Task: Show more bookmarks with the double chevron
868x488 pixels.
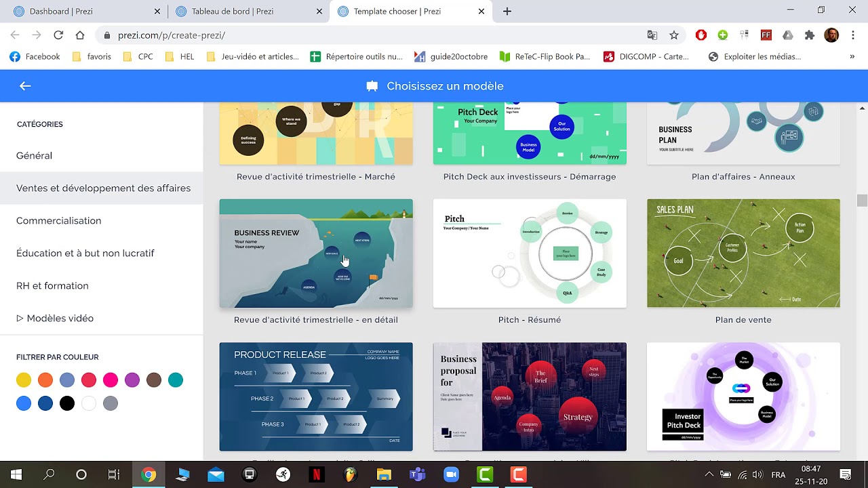Action: pos(852,57)
